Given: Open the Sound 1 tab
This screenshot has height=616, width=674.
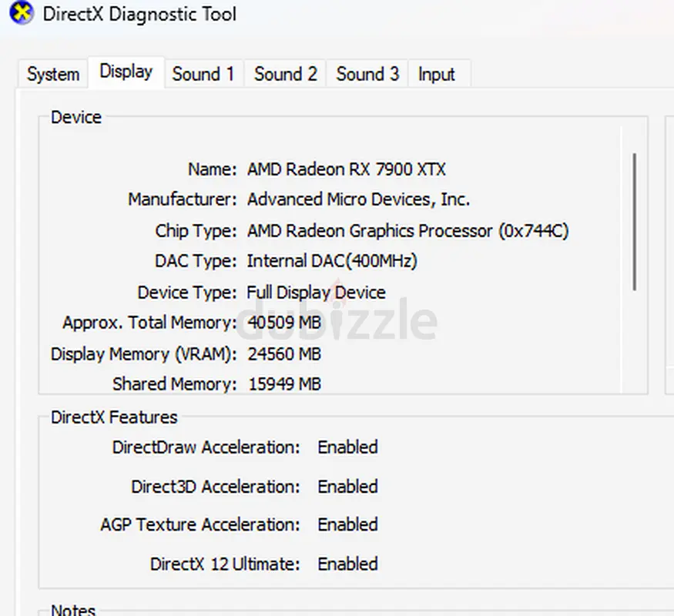Looking at the screenshot, I should click(x=204, y=74).
